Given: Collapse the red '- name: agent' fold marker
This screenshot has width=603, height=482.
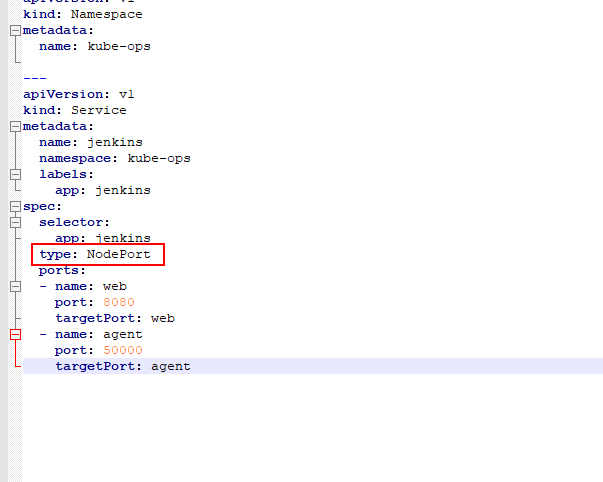Looking at the screenshot, I should [15, 335].
